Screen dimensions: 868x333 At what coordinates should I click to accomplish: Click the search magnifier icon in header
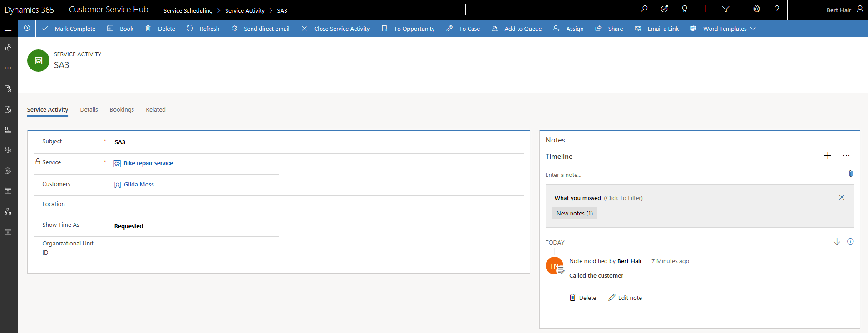(x=644, y=9)
